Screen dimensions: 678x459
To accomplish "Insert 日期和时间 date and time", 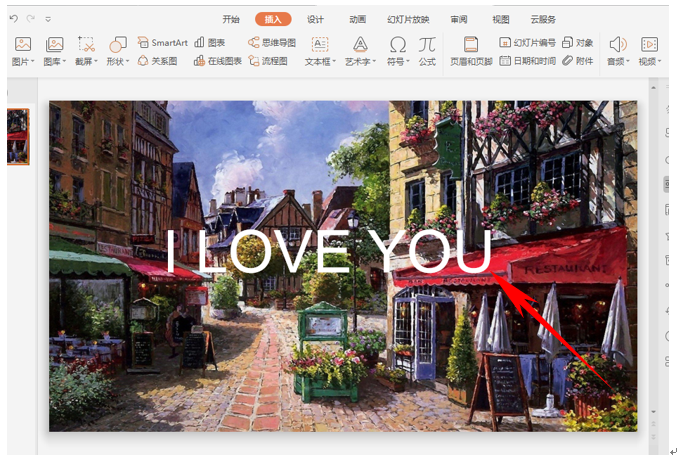I will coord(528,61).
